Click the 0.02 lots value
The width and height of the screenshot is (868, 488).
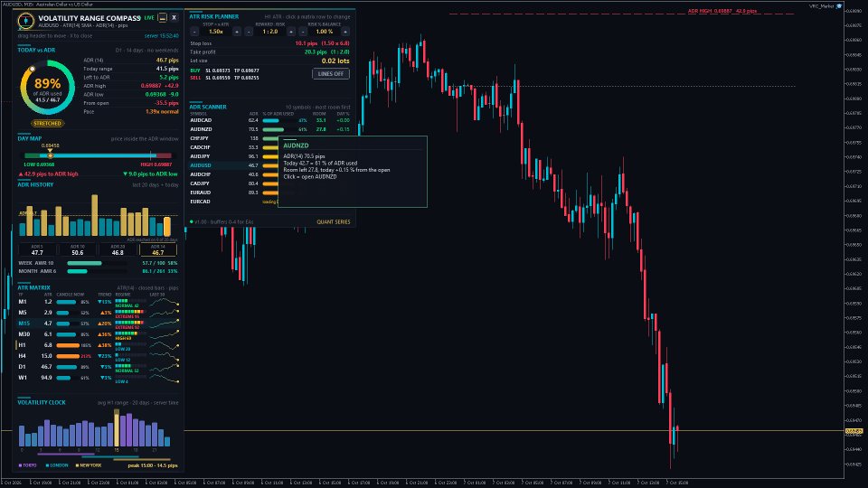pyautogui.click(x=335, y=61)
